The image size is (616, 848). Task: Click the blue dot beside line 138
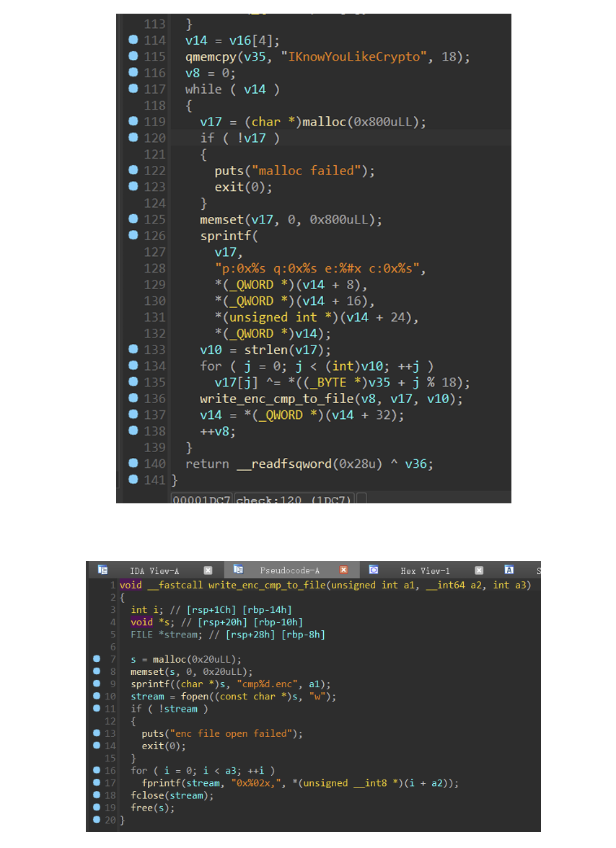[133, 430]
